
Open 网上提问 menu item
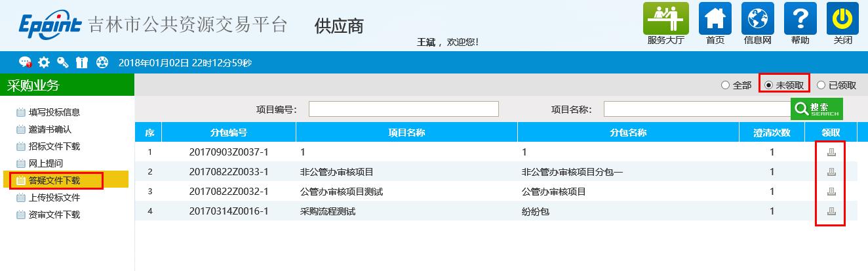(x=46, y=163)
